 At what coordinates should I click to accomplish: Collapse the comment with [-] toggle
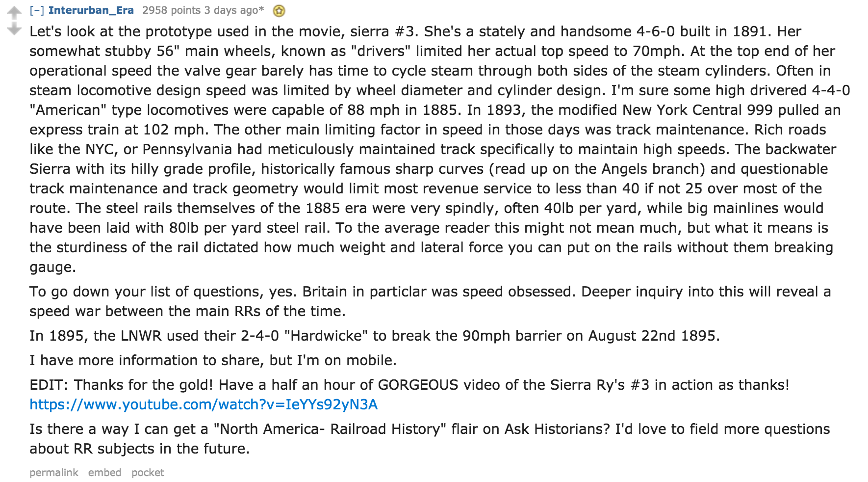coord(36,10)
